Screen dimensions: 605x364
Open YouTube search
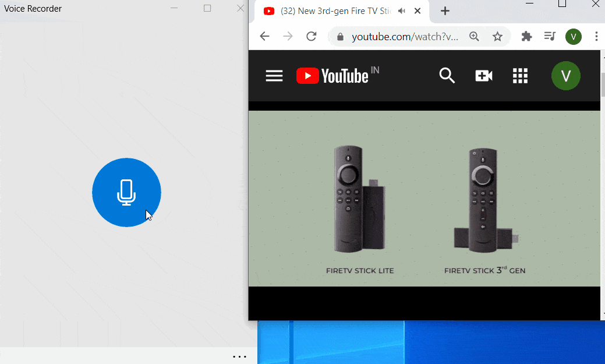[447, 76]
